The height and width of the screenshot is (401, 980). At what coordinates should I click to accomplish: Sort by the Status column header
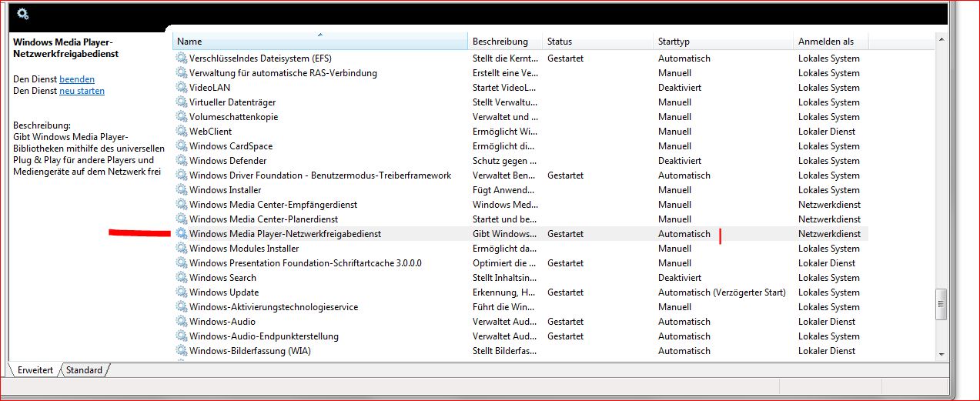click(x=597, y=42)
